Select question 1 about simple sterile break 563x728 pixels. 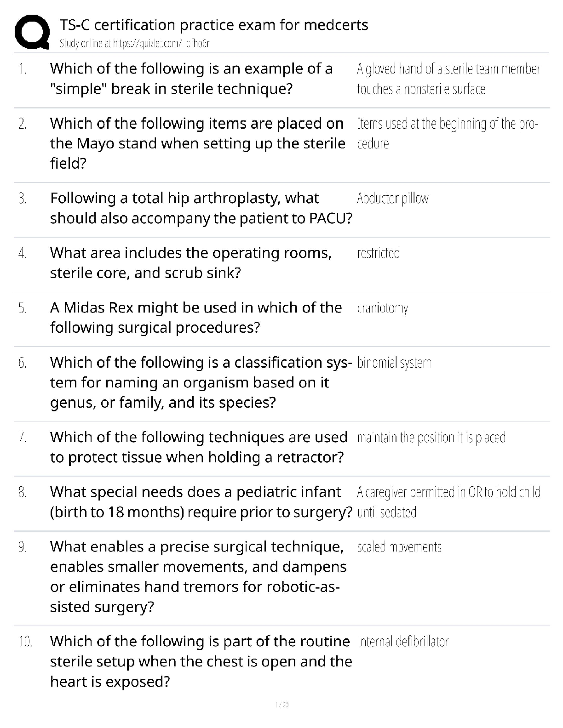[x=191, y=79]
